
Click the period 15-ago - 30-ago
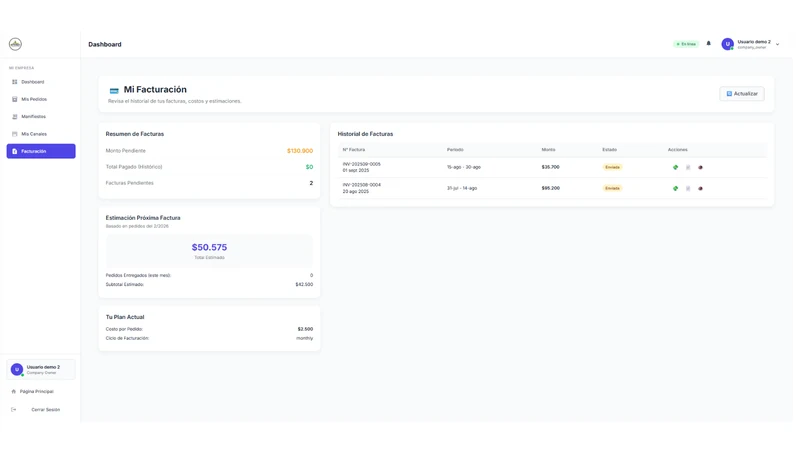click(464, 167)
